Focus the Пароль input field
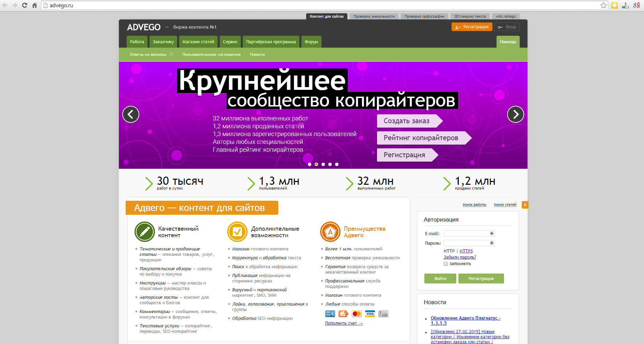Screen dimensions: 644x344 point(469,243)
